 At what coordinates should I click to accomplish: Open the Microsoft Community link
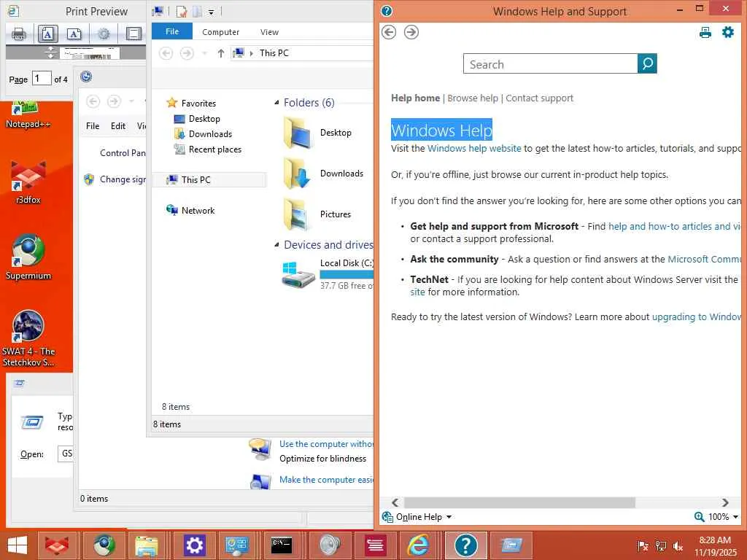(704, 259)
